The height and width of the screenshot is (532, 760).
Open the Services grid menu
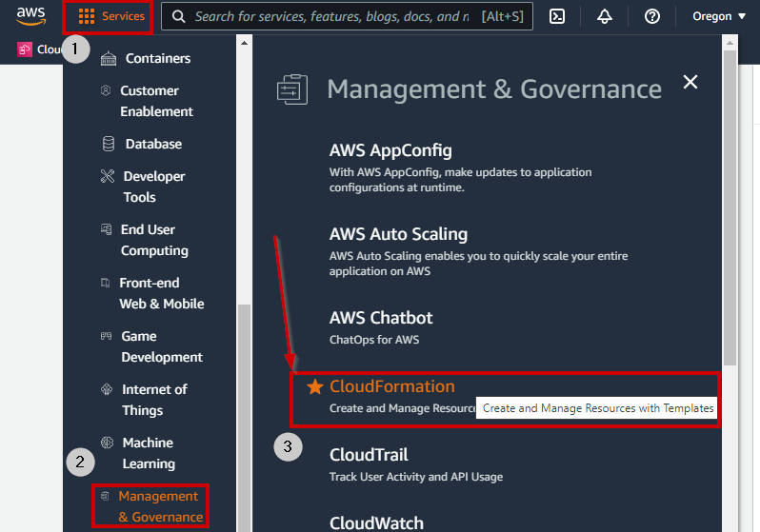coord(111,16)
